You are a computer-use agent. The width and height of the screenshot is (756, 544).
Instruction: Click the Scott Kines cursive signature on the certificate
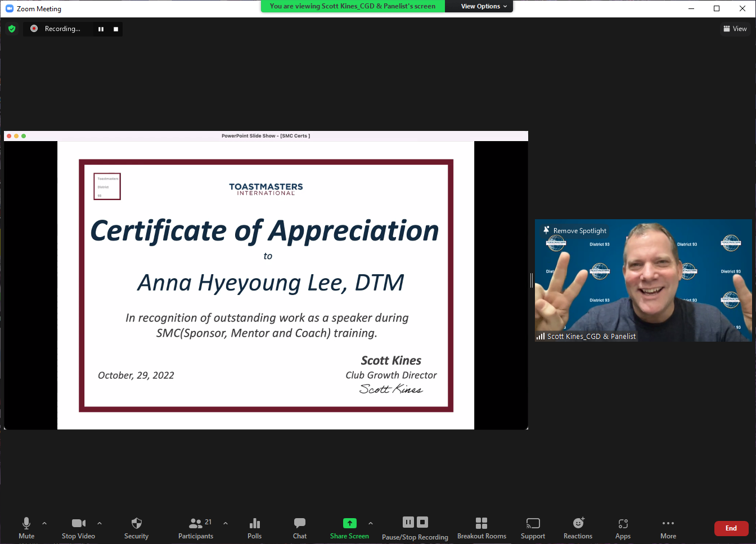[391, 389]
